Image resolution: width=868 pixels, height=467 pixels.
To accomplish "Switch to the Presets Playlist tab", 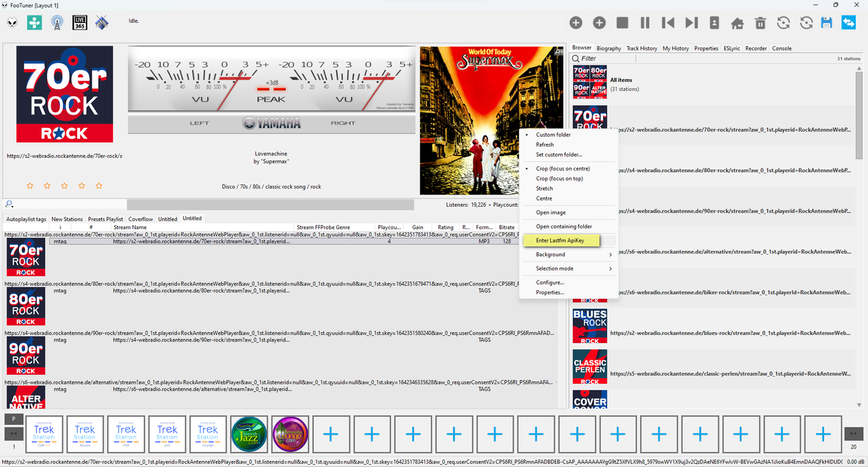I will [106, 219].
